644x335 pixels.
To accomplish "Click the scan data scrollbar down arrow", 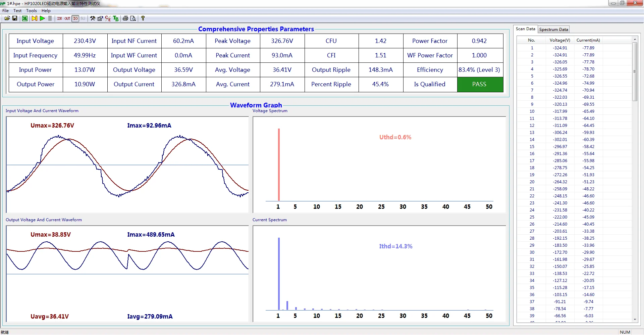I will point(635,320).
